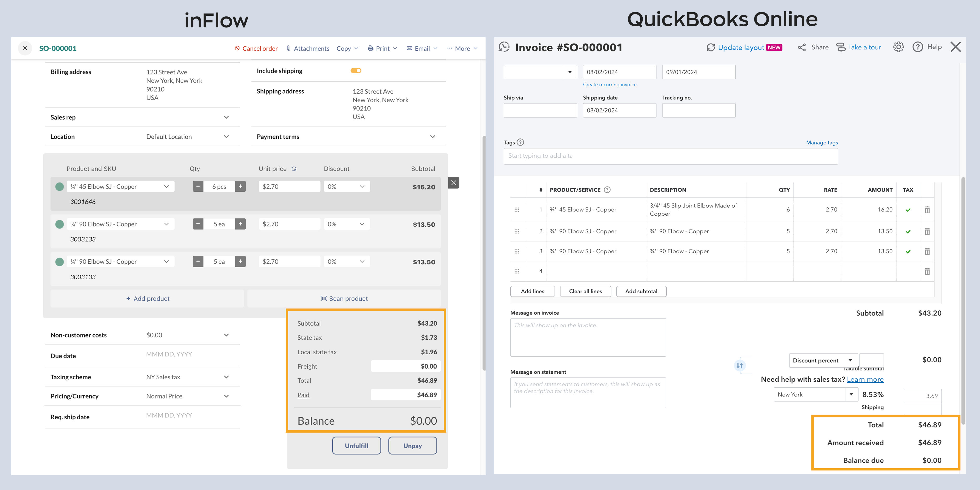Uncheck tax on the 45 Elbow line
This screenshot has width=980, height=490.
click(908, 209)
